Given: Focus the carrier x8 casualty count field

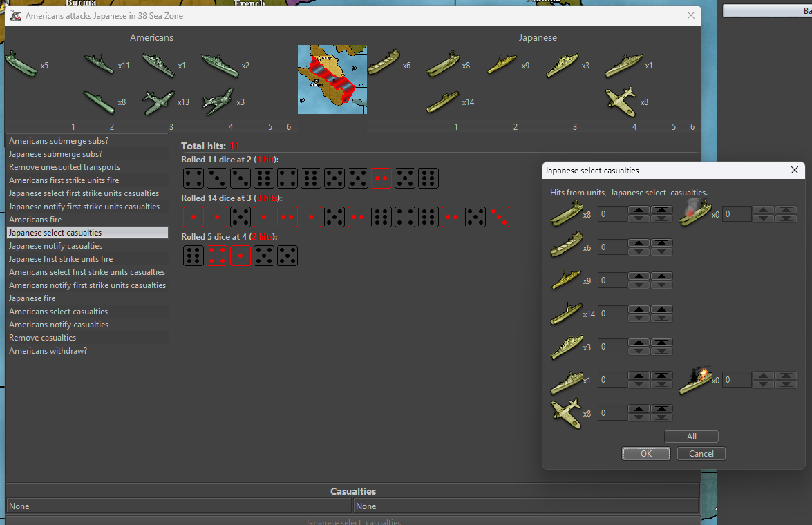Looking at the screenshot, I should (x=612, y=214).
